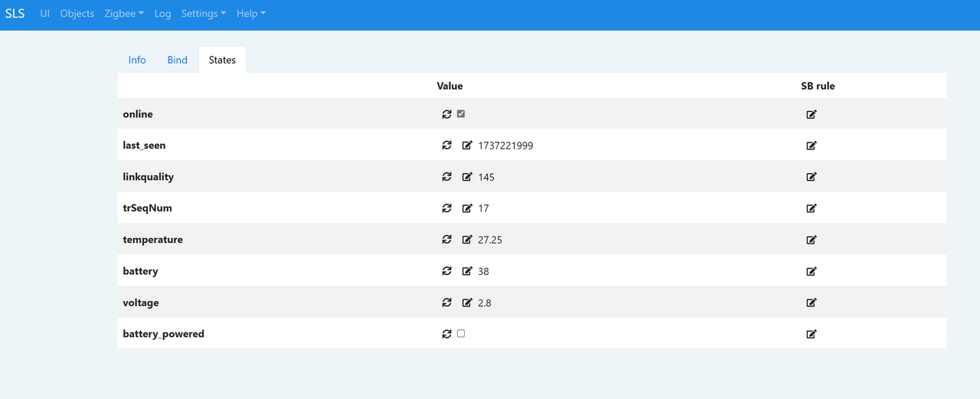Open the Objects menu item
Viewport: 980px width, 399px height.
pos(77,14)
